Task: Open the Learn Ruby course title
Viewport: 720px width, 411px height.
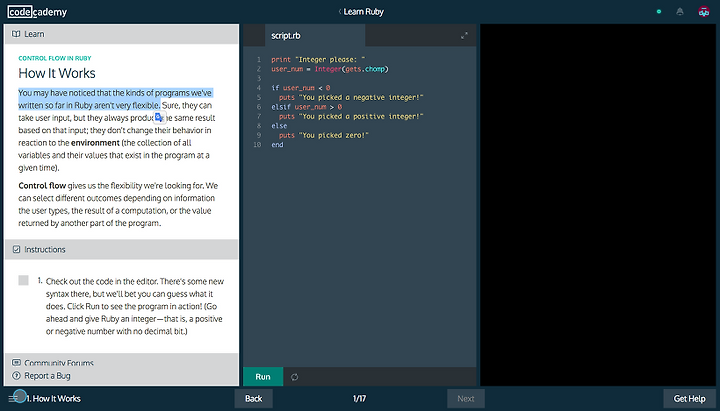Action: click(364, 12)
